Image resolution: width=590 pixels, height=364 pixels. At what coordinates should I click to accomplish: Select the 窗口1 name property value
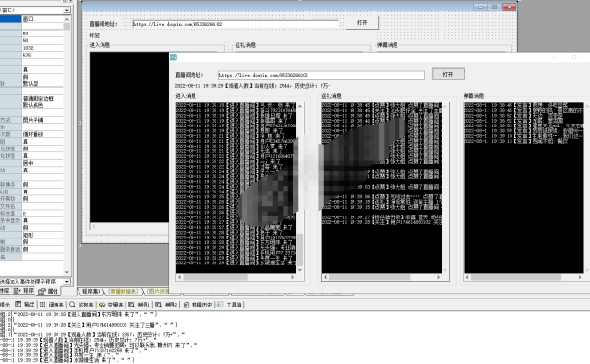42,19
